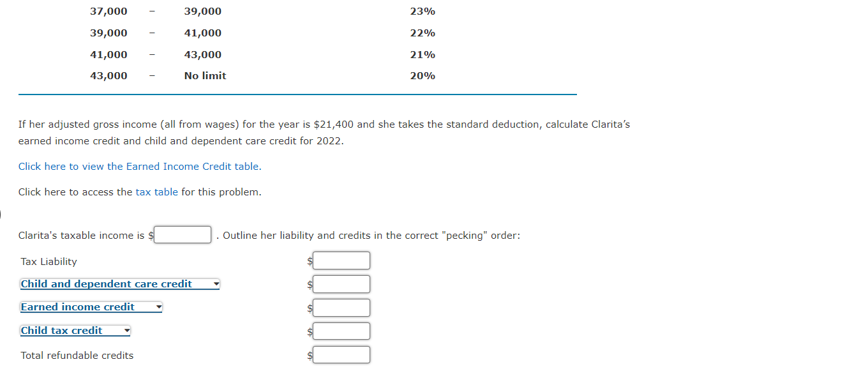Screen dimensions: 868x378
Task: Click the No limit table cell
Action: click(x=204, y=75)
